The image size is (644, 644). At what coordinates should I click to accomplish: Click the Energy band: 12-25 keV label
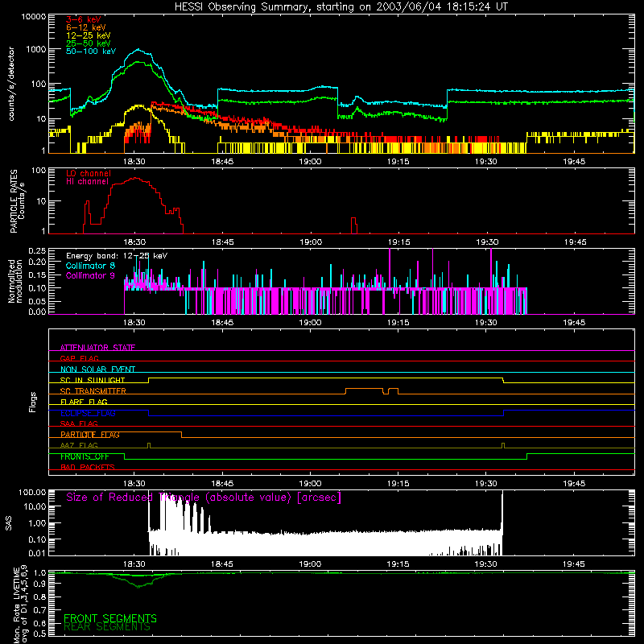tap(117, 256)
